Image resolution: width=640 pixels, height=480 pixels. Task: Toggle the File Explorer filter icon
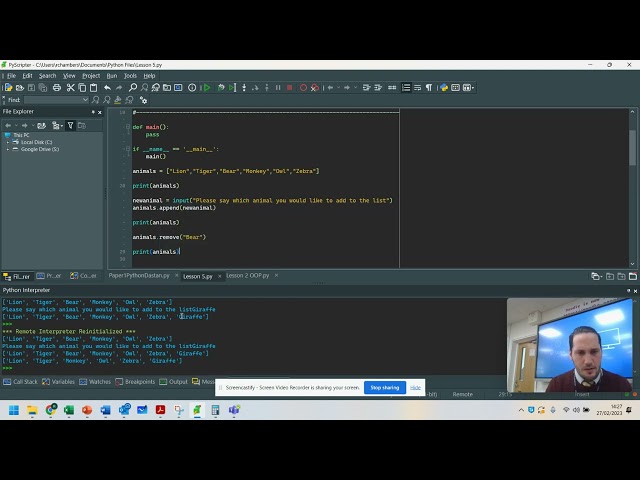[x=70, y=126]
